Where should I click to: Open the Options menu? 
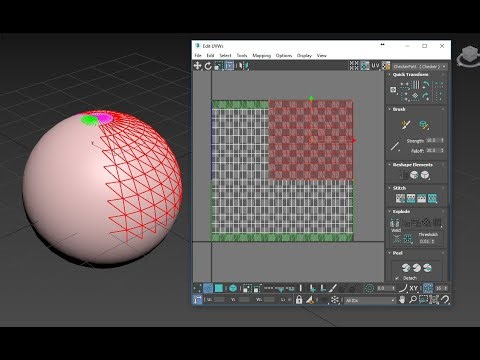[x=284, y=55]
